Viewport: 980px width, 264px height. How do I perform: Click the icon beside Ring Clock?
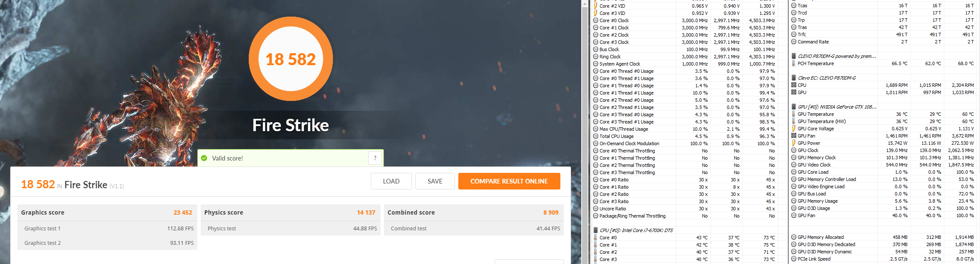596,57
